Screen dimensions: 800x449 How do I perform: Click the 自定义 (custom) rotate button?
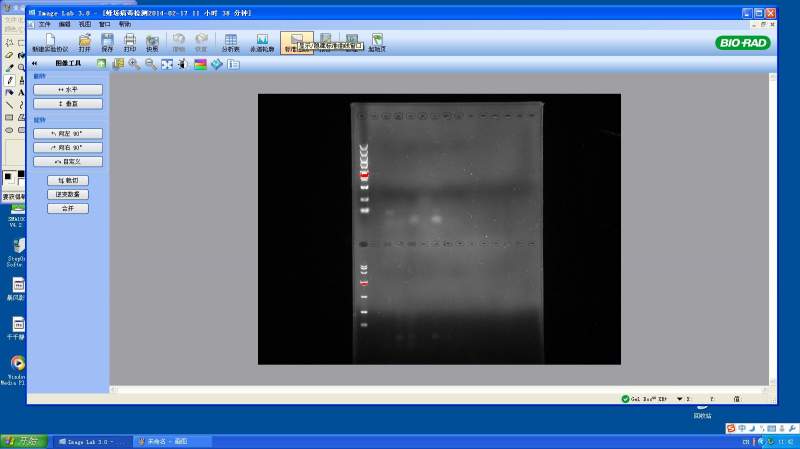[x=68, y=161]
